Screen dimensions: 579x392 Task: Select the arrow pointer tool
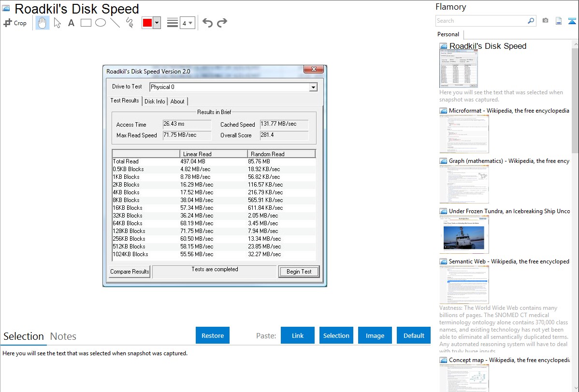tap(57, 23)
